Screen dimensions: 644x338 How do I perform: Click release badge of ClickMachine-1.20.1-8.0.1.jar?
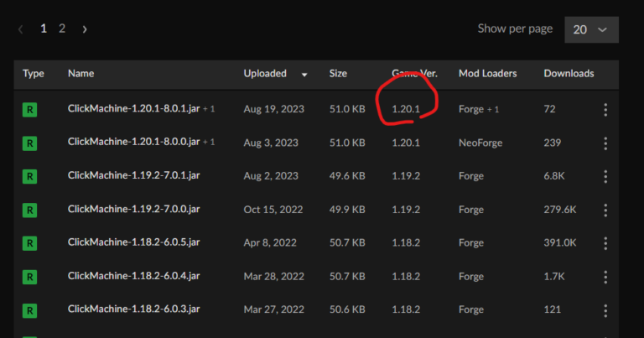[x=29, y=110]
